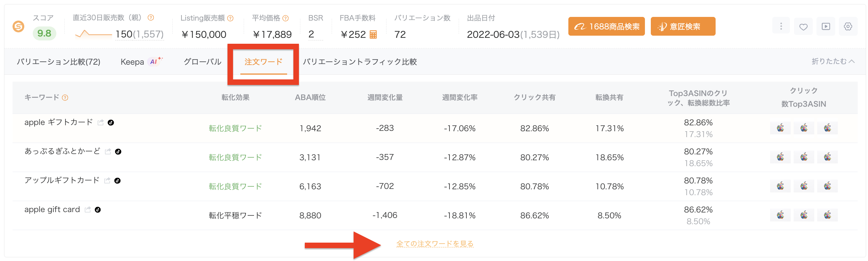The height and width of the screenshot is (261, 868).
Task: Click weekly change value -1,406
Action: [x=385, y=215]
